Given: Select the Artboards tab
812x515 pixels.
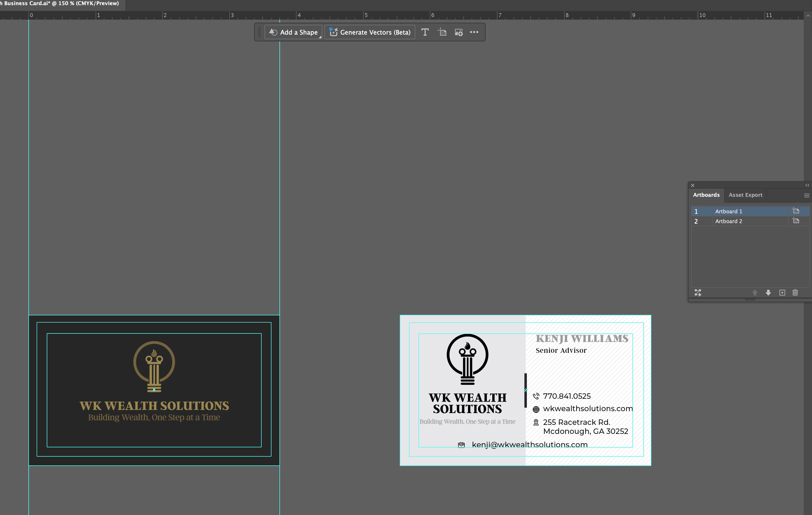Looking at the screenshot, I should click(x=706, y=195).
